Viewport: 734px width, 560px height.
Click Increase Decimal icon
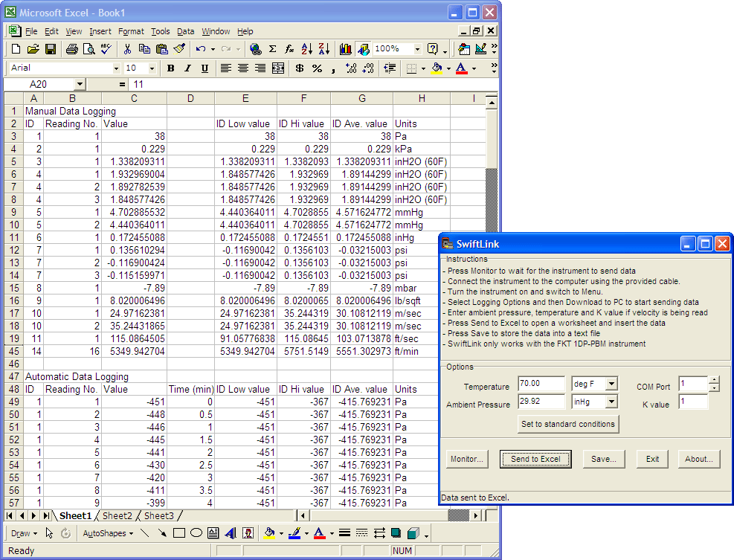pyautogui.click(x=351, y=68)
